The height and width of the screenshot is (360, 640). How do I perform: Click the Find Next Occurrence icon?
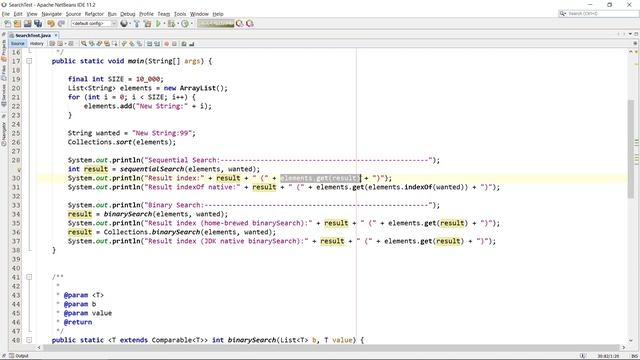99,43
